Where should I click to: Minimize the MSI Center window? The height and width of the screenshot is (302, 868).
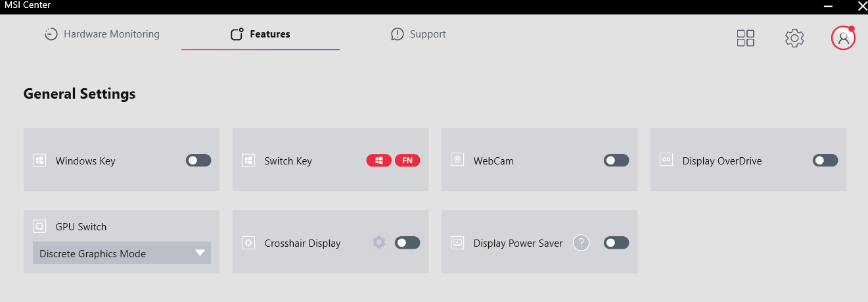tap(828, 6)
